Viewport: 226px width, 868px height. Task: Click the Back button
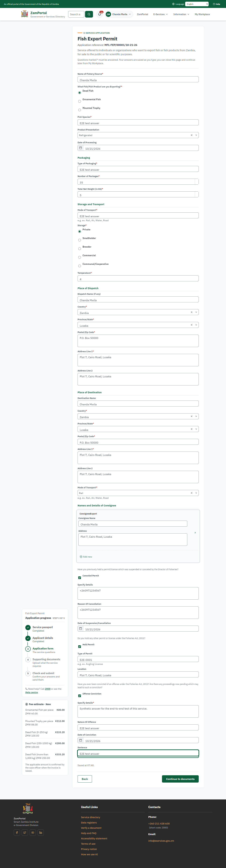(85, 779)
